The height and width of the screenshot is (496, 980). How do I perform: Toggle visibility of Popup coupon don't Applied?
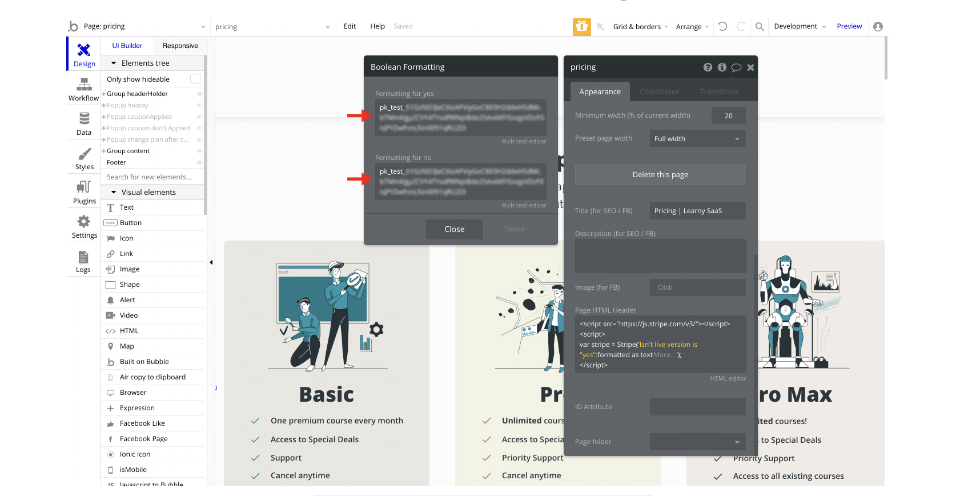[x=199, y=128]
